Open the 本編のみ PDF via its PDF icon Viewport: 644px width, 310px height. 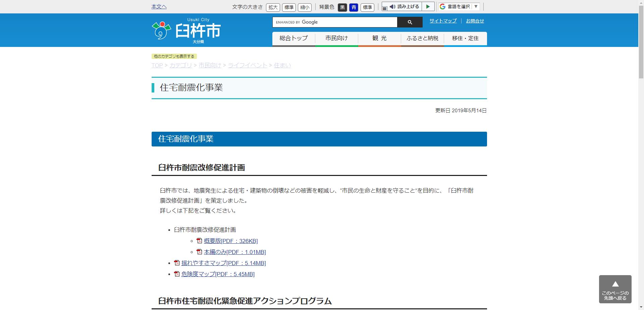point(199,252)
